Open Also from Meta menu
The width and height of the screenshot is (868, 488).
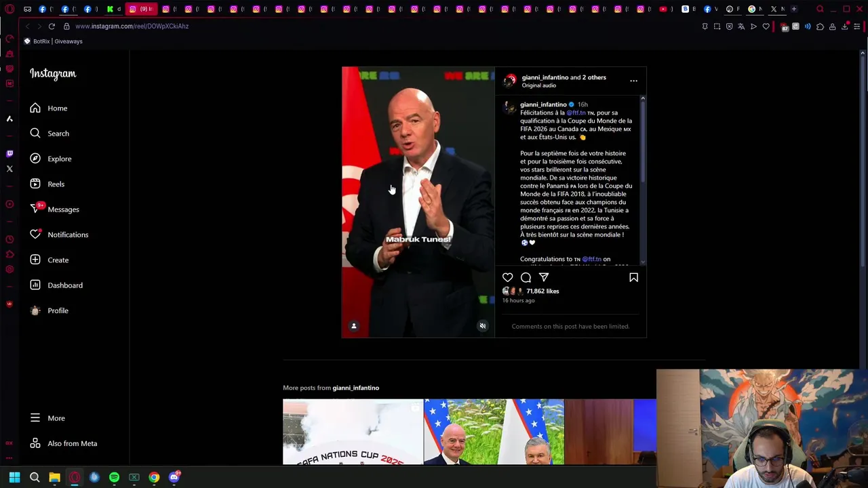click(x=64, y=443)
